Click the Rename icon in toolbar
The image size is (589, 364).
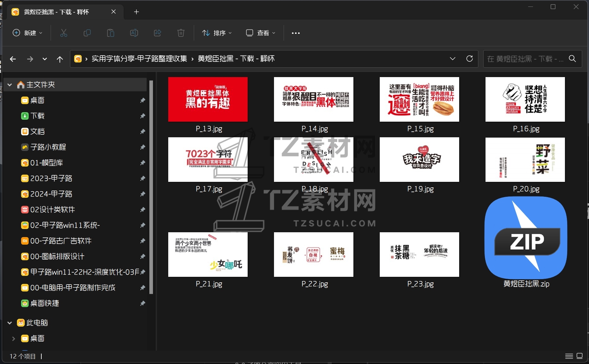[134, 33]
